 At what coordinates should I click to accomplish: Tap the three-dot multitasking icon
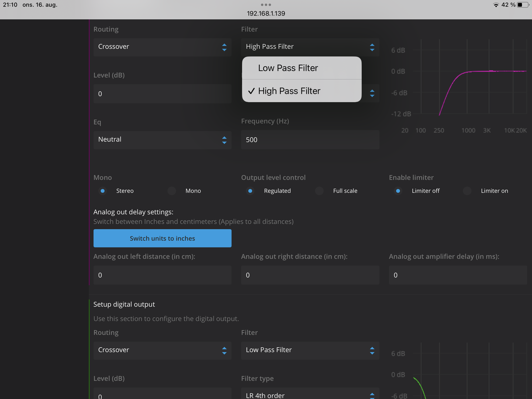tap(266, 5)
